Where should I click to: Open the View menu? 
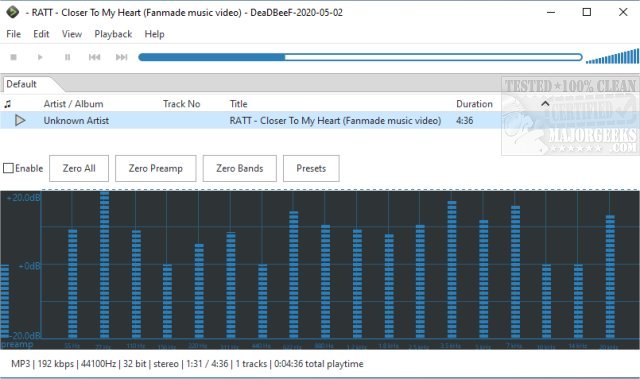click(x=72, y=34)
